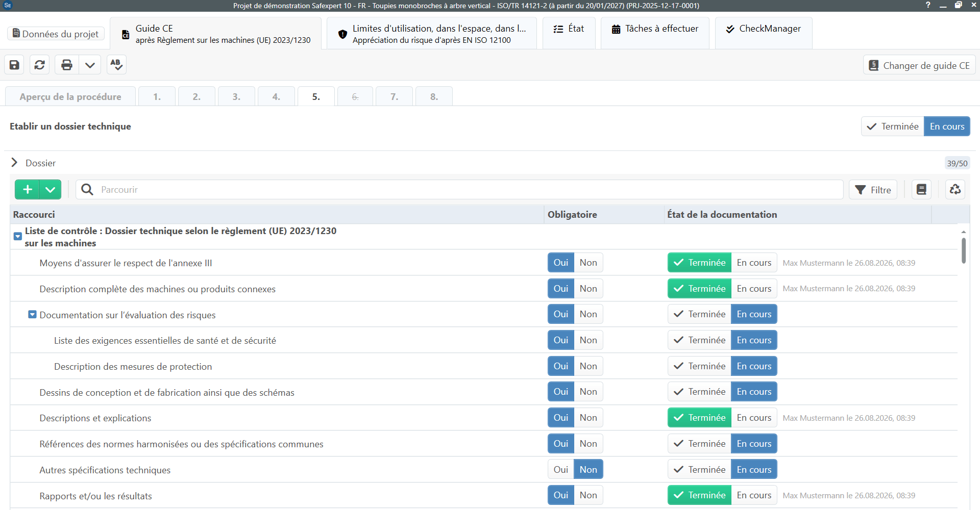Screen dimensions: 980x510
Task: Expand the Dossier section chevron
Action: (14, 163)
